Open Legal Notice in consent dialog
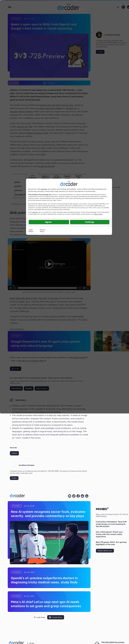Screen dimensions: 129x644 pyautogui.click(x=31, y=231)
